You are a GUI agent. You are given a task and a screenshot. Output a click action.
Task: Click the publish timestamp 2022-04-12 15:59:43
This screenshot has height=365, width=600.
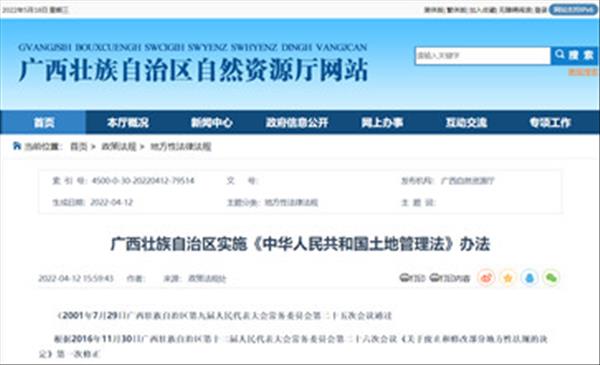point(76,278)
